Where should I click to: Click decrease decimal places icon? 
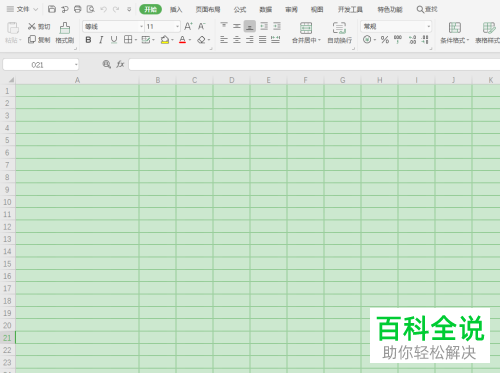[x=425, y=40]
